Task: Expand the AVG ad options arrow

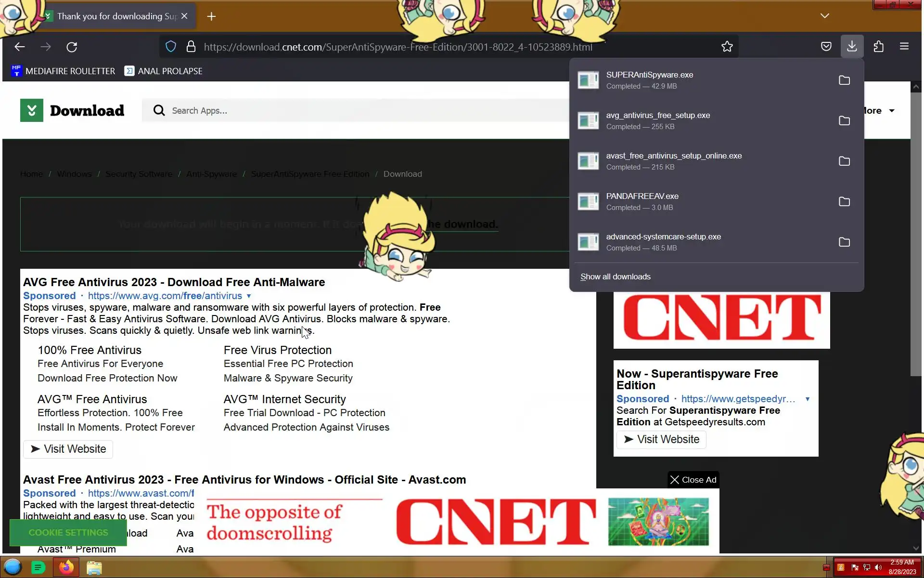Action: (x=249, y=296)
